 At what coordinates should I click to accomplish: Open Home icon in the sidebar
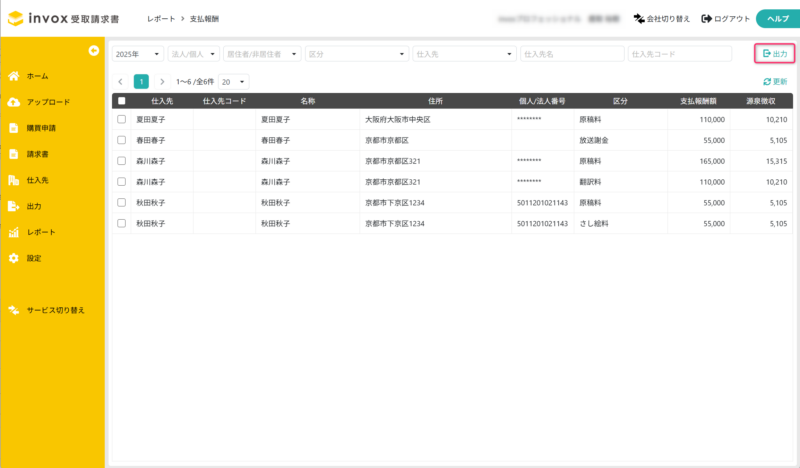click(x=14, y=76)
